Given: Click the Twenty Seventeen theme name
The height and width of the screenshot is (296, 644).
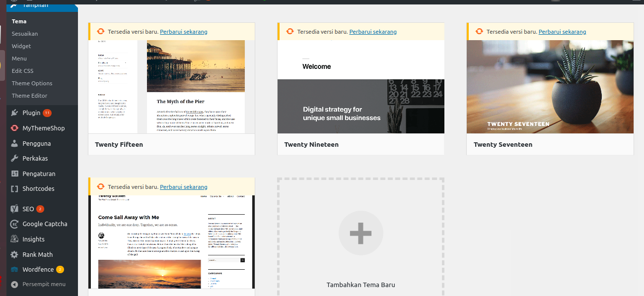Looking at the screenshot, I should click(x=503, y=145).
